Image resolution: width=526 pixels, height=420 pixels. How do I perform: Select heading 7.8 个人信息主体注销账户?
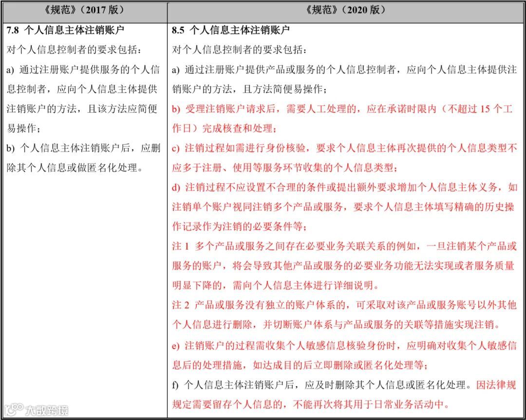click(65, 30)
